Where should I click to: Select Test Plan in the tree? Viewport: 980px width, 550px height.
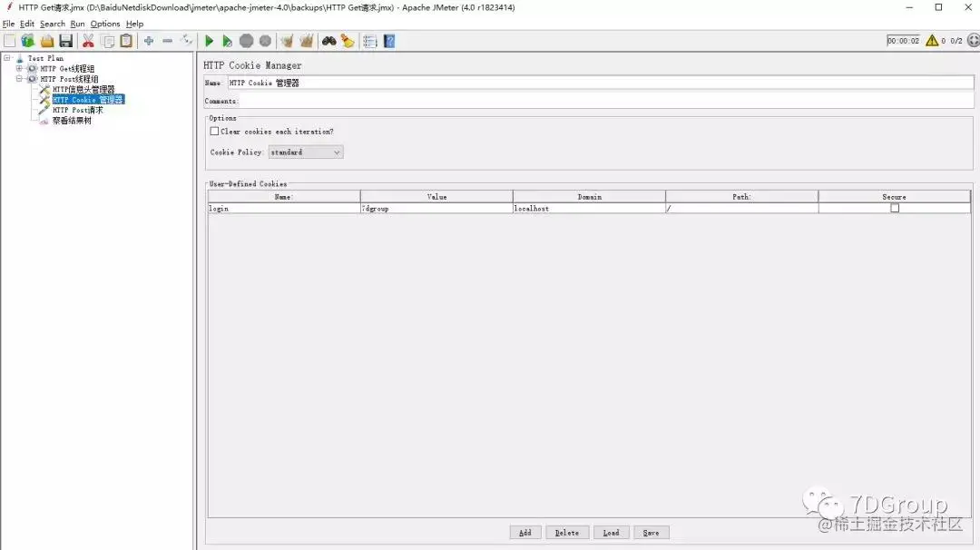click(x=45, y=58)
